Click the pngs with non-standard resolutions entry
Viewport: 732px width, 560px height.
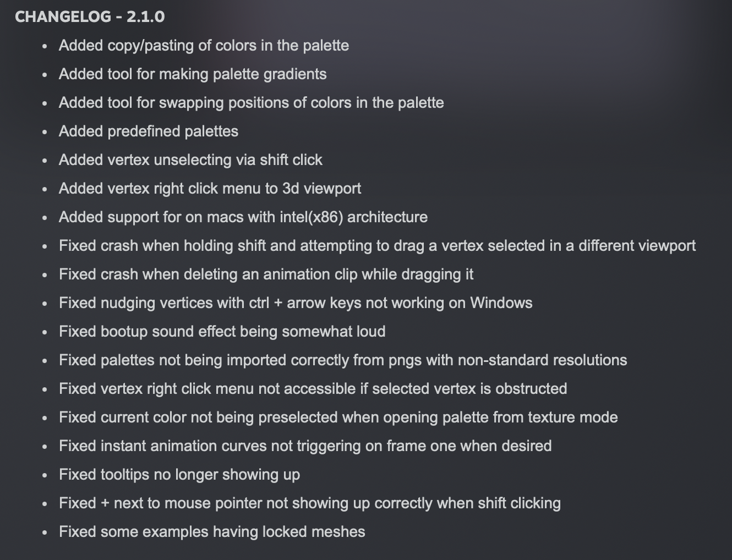343,360
